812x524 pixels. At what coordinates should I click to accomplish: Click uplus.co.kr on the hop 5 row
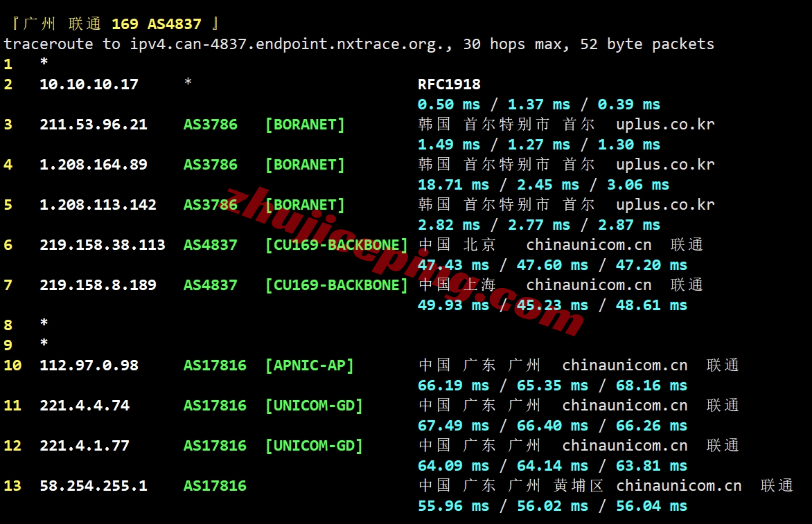(x=665, y=205)
